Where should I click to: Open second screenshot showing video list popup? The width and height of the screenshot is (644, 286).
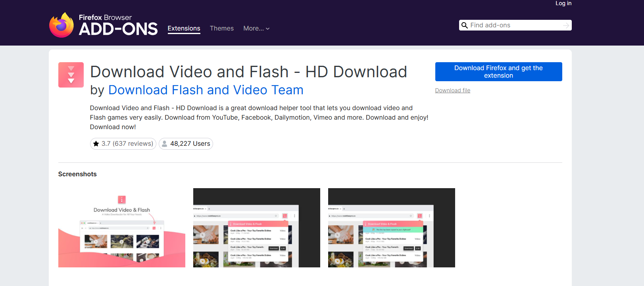257,228
